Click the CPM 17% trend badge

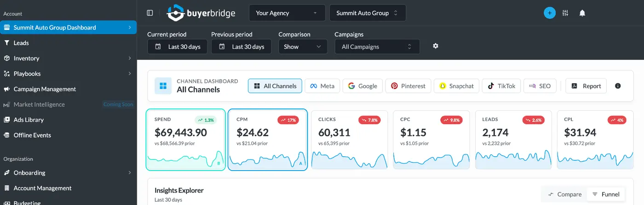coord(287,120)
